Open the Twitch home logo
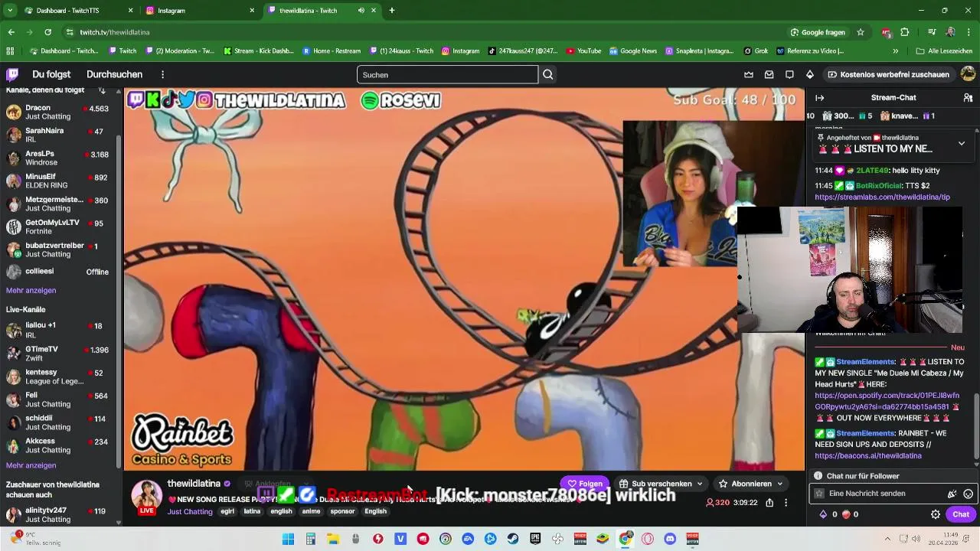Image resolution: width=980 pixels, height=551 pixels. [x=12, y=74]
